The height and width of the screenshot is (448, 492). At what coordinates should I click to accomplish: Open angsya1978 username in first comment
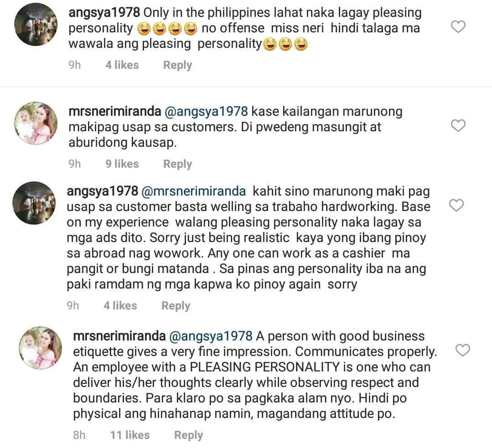(x=104, y=13)
